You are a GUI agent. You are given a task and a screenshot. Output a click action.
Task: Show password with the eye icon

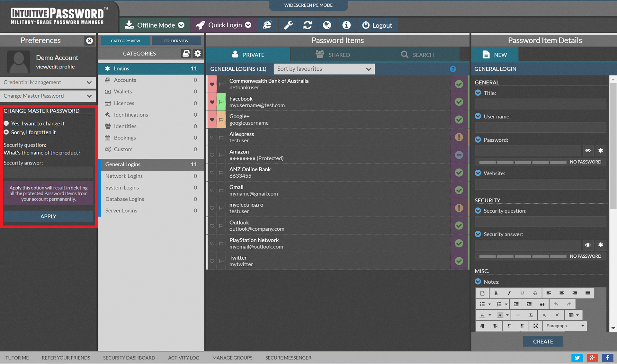coord(587,150)
